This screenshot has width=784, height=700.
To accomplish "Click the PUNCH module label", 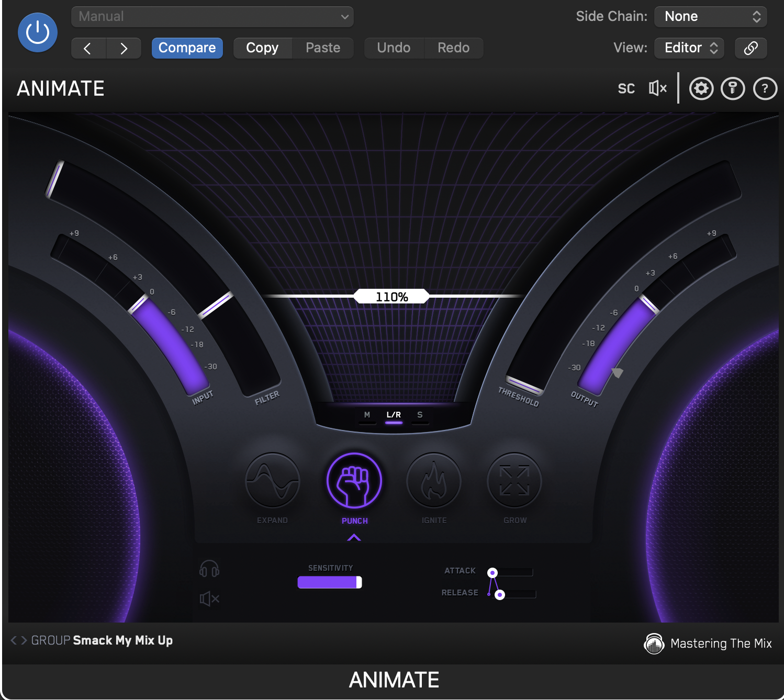I will 355,521.
